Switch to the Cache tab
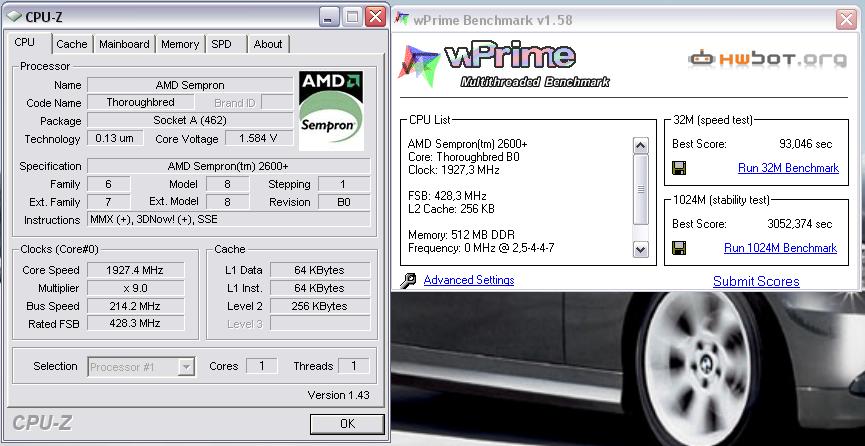Image resolution: width=865 pixels, height=446 pixels. click(72, 44)
